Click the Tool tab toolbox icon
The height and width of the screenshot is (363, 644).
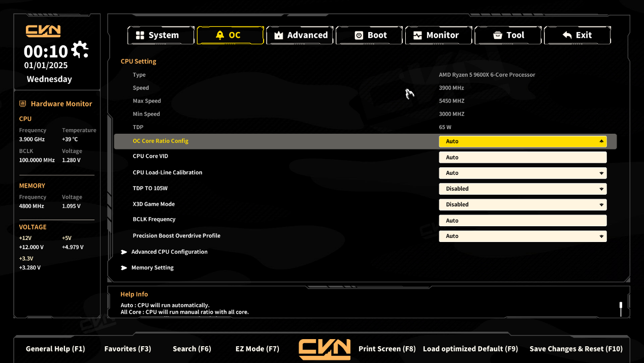pyautogui.click(x=498, y=35)
